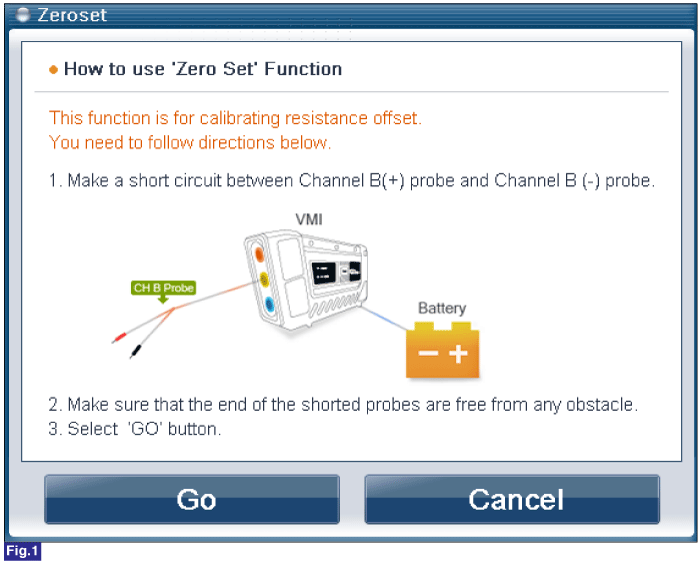Click the orange battery icon
Viewport: 700px width, 562px height.
point(442,350)
